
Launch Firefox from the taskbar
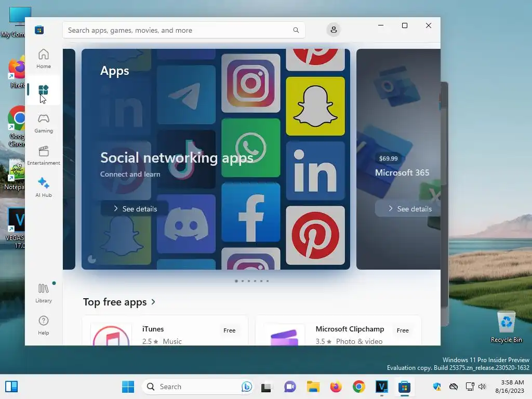[336, 387]
